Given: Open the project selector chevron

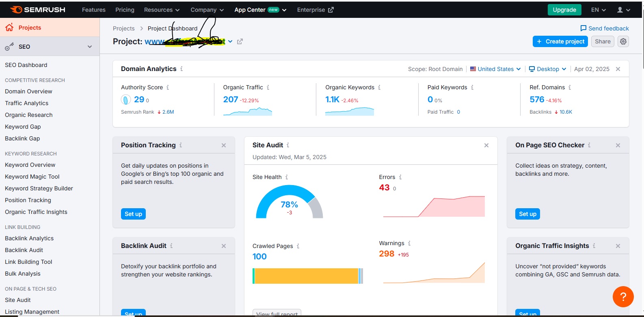Looking at the screenshot, I should pos(230,41).
